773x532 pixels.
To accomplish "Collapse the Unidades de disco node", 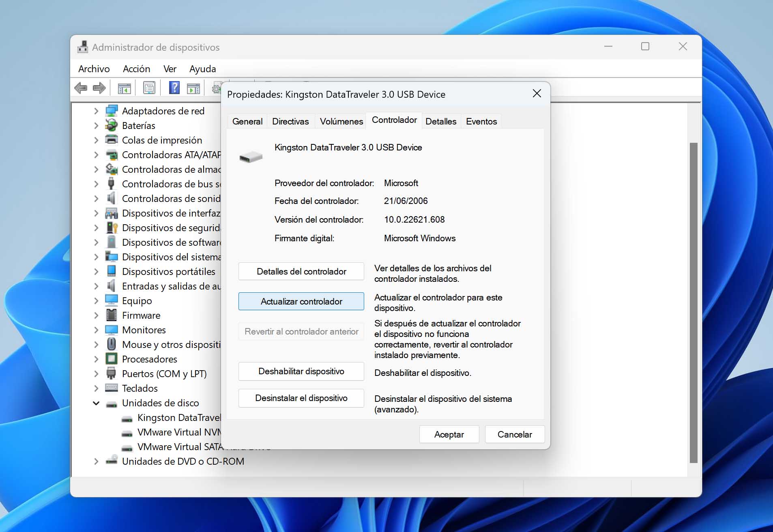I will 96,403.
